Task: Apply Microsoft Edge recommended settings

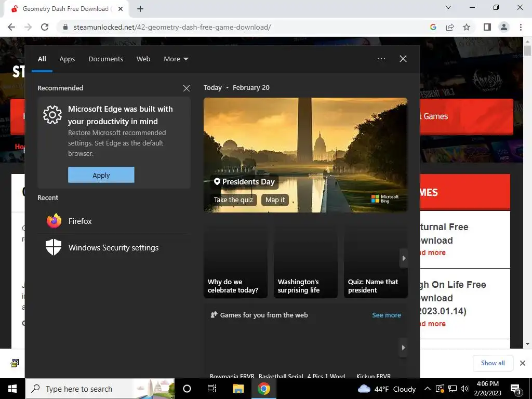Action: (101, 175)
